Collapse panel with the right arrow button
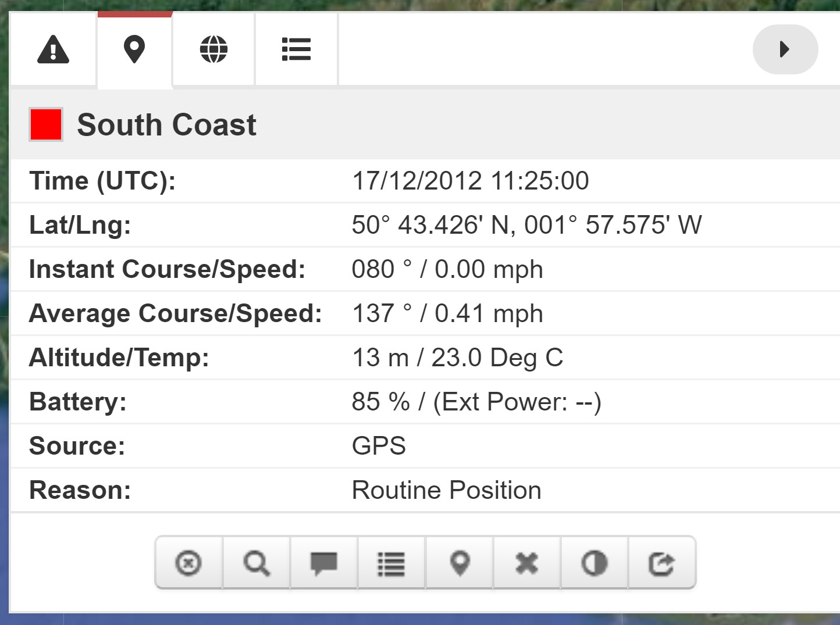840x625 pixels. (x=785, y=49)
